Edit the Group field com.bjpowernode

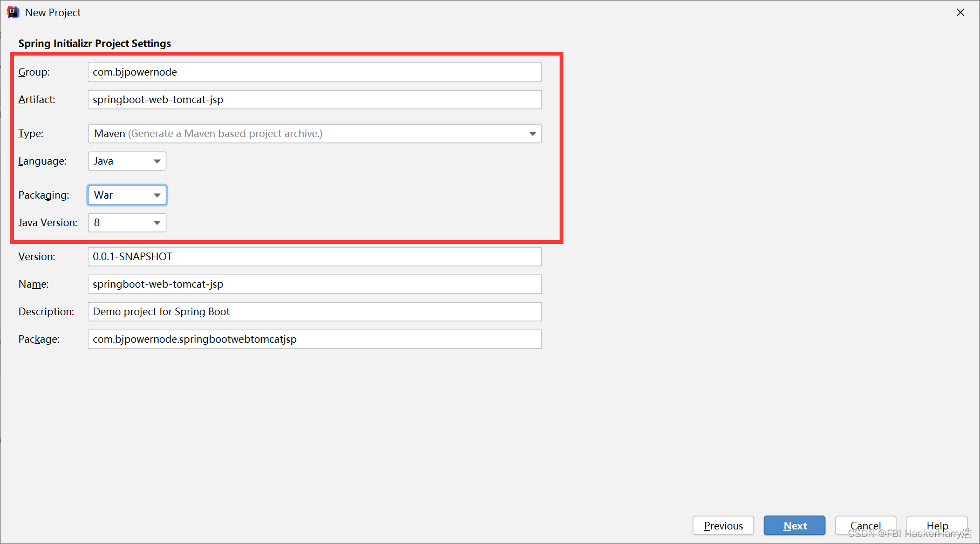pyautogui.click(x=315, y=72)
